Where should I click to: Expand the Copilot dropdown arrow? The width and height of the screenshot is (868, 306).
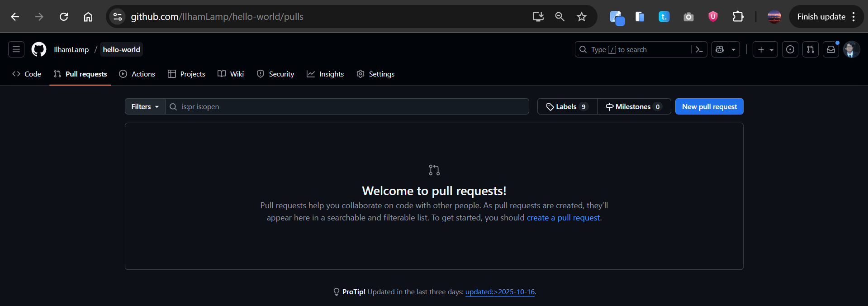(x=734, y=49)
